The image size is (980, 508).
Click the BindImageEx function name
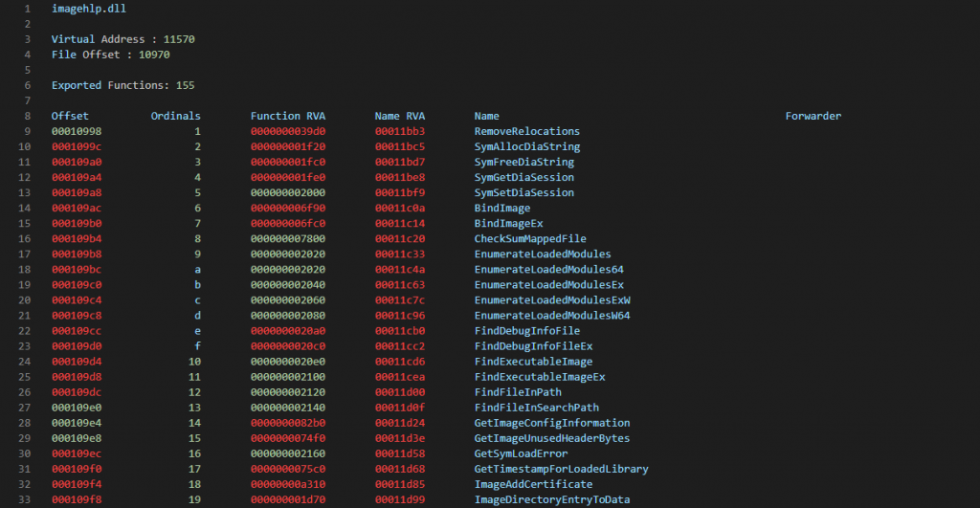pos(508,224)
